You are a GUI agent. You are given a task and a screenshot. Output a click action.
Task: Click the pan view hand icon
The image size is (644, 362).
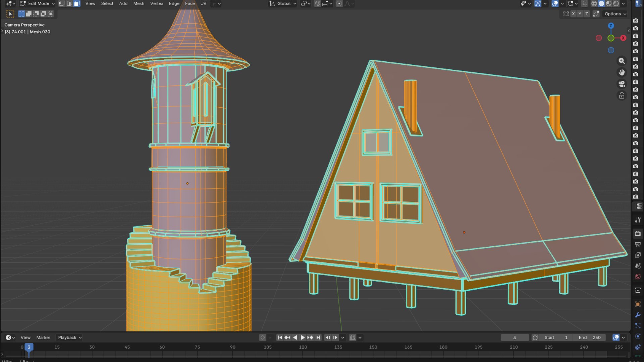[x=622, y=72]
